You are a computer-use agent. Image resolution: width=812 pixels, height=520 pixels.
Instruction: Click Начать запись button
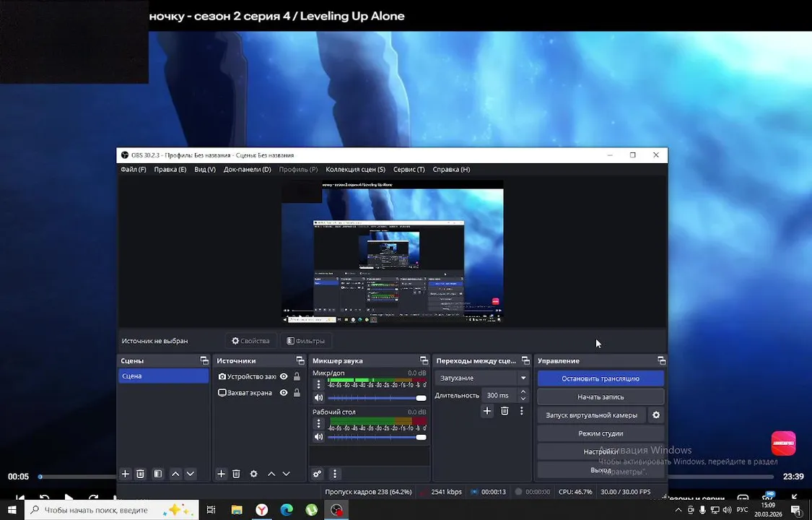pos(601,396)
